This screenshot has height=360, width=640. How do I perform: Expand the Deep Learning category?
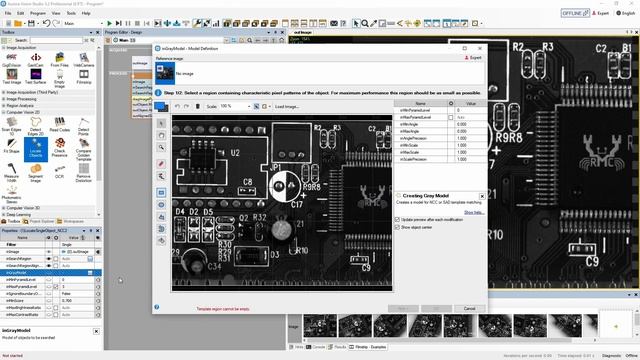point(4,214)
